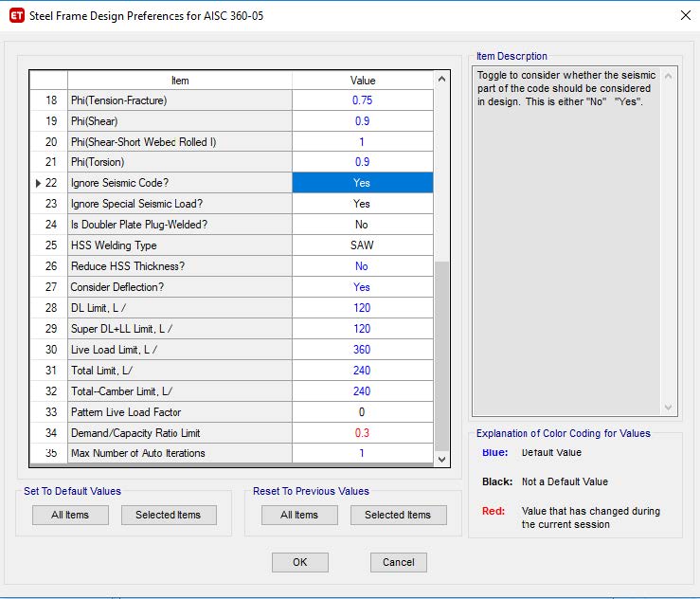Select row number 30 header
Image resolution: width=700 pixels, height=599 pixels.
point(49,350)
